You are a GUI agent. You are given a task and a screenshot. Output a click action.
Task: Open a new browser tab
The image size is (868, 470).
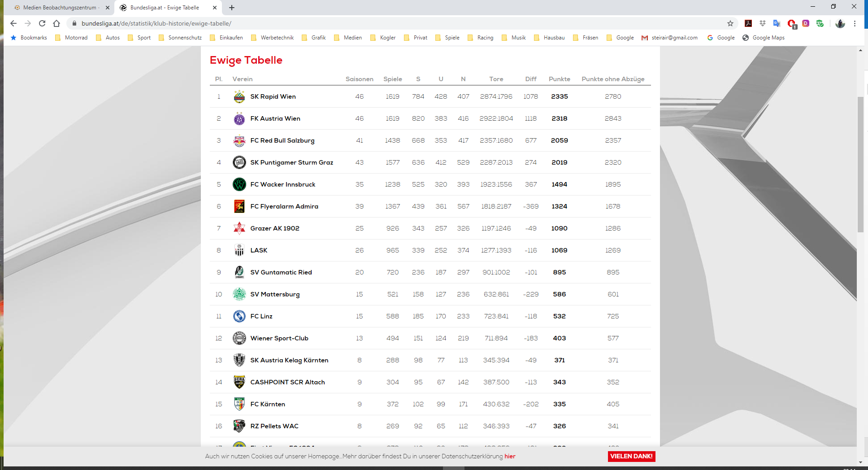[232, 8]
